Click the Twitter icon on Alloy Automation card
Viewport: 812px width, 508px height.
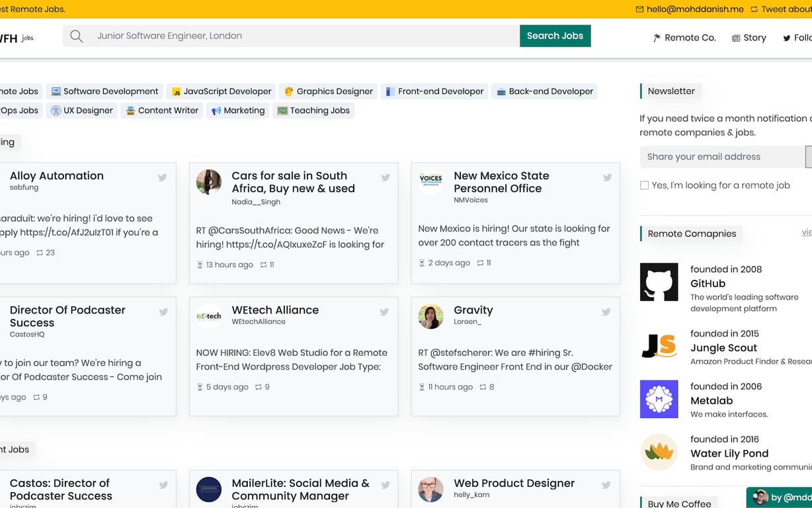tap(162, 177)
